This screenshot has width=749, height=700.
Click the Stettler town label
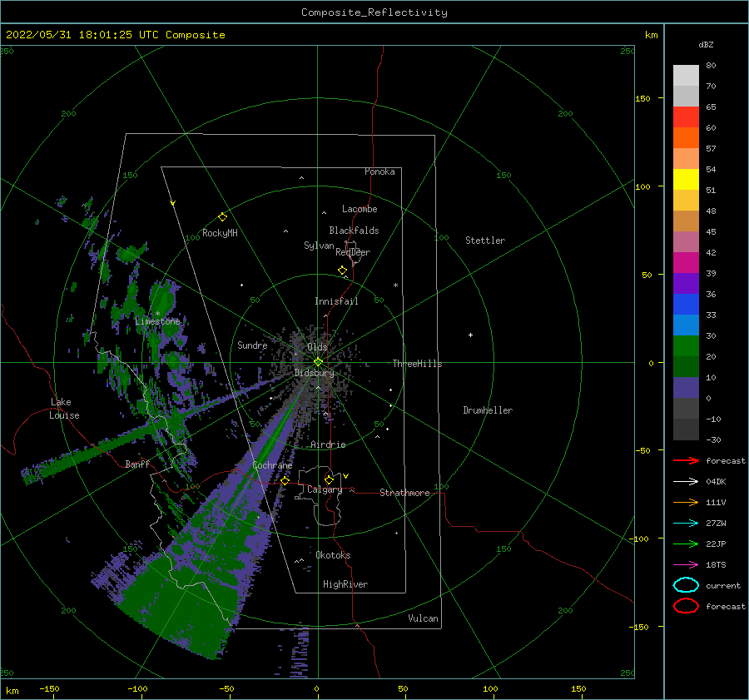[x=485, y=241]
